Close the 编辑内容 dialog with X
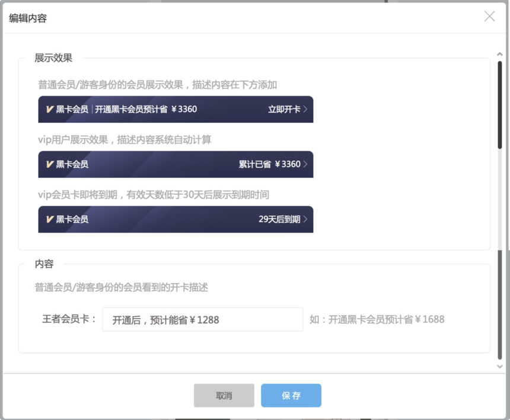 click(x=489, y=16)
